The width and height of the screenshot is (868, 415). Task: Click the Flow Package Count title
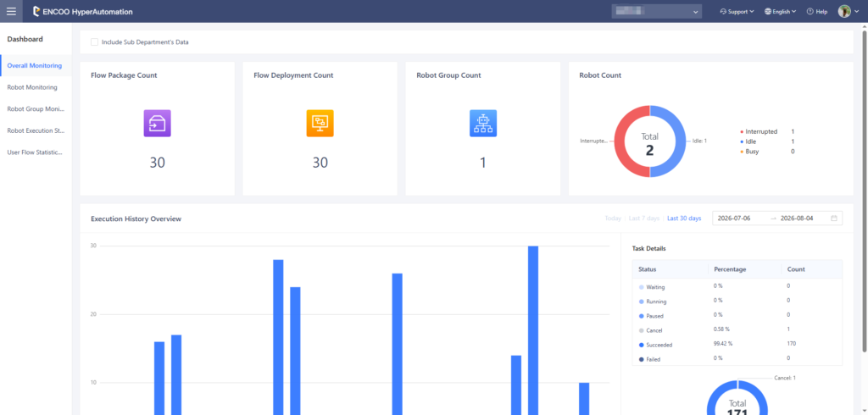click(x=124, y=75)
